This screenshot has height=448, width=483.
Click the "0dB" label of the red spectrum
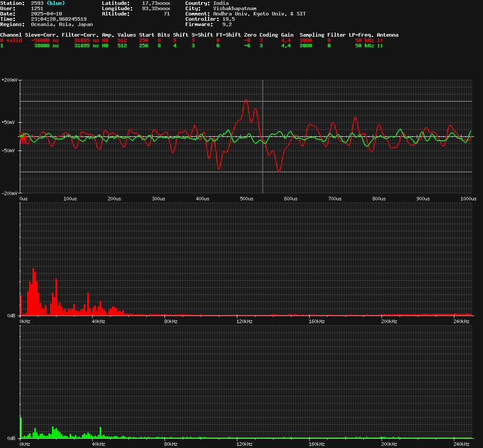click(x=11, y=316)
